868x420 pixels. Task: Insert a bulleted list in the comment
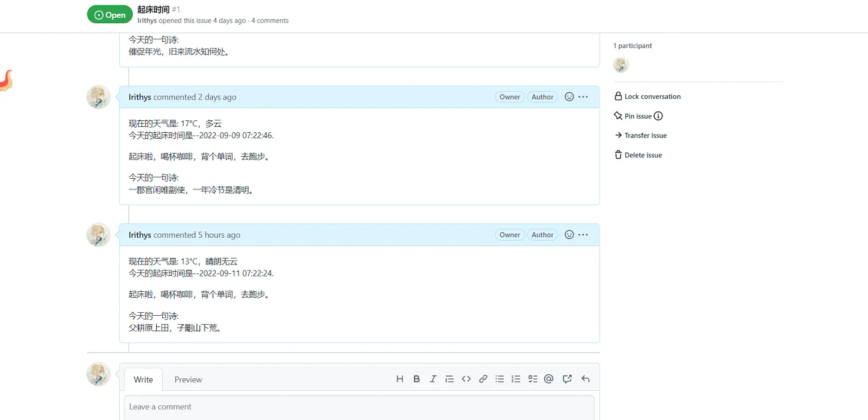(500, 378)
